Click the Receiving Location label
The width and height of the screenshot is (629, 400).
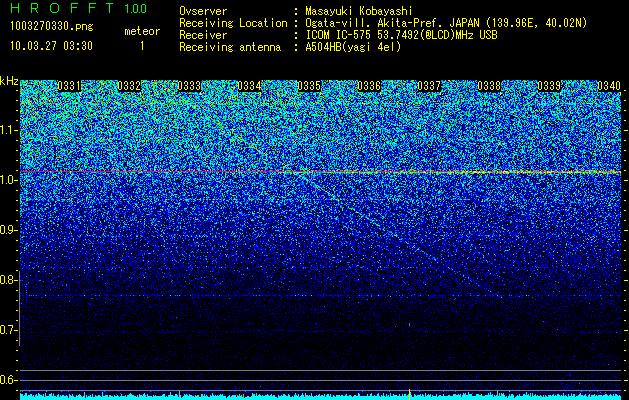point(233,23)
